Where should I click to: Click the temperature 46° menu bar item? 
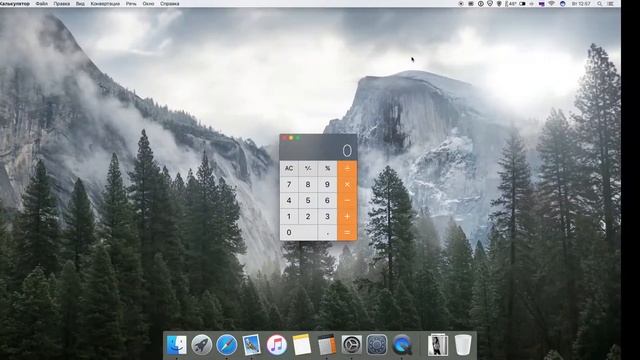pos(511,4)
